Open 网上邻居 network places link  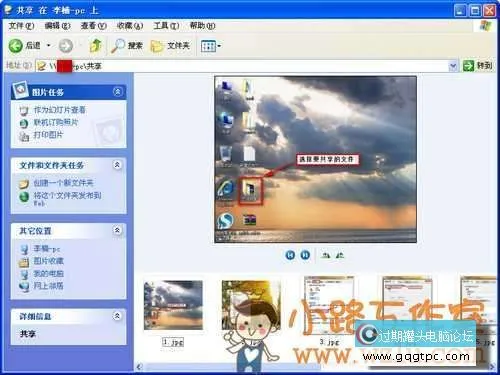[48, 286]
